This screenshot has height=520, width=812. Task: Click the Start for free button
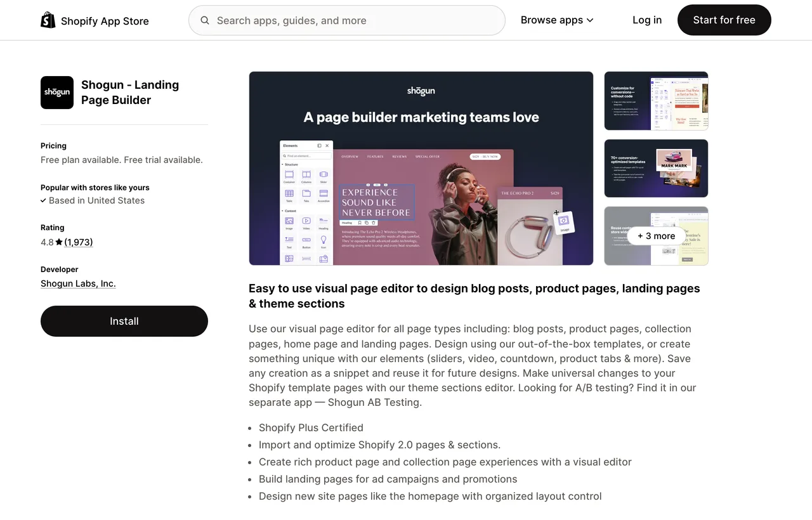pyautogui.click(x=724, y=20)
